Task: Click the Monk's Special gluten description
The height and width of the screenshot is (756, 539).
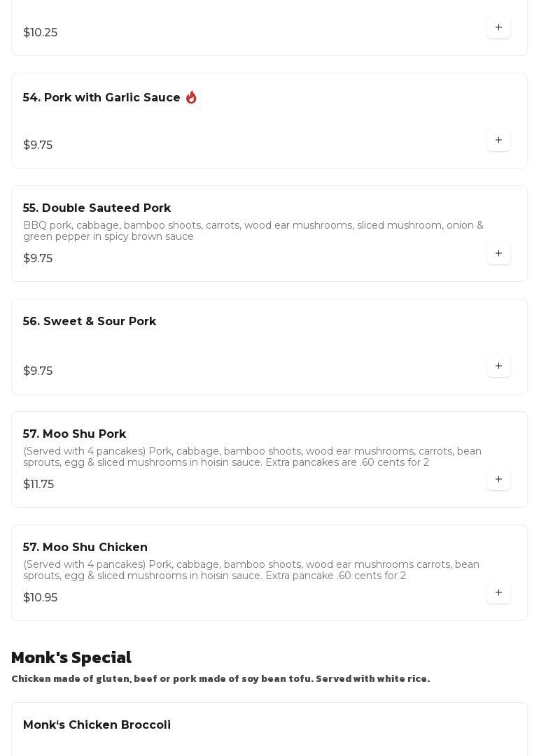Action: click(x=220, y=679)
